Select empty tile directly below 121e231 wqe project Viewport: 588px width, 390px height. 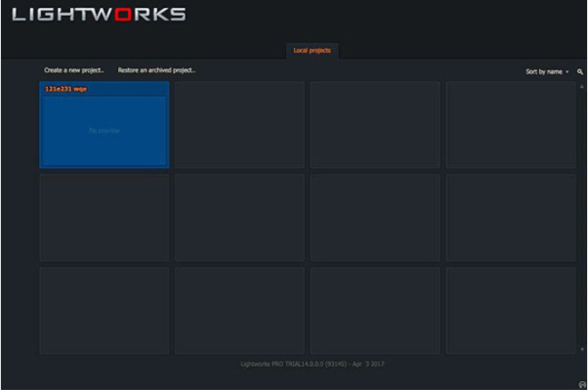[x=104, y=218]
